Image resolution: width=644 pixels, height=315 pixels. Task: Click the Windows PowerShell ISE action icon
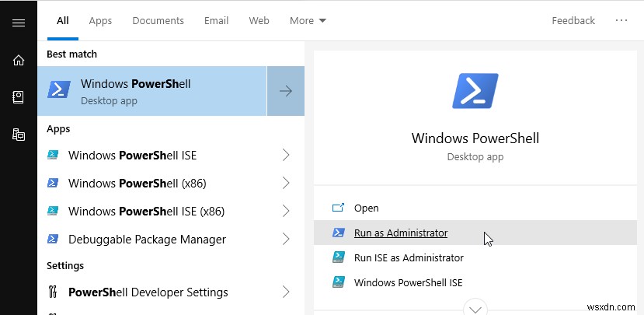[338, 282]
